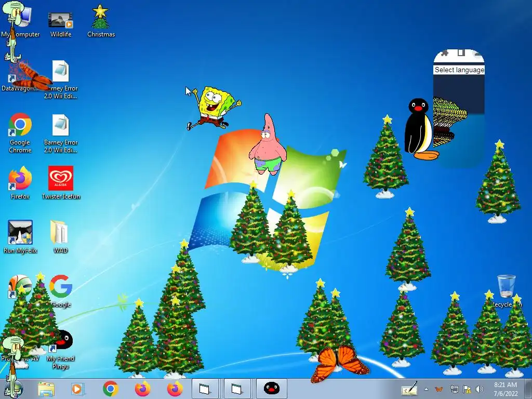Open the network status tray icon
Viewport: 532px width, 399px height.
(x=454, y=389)
